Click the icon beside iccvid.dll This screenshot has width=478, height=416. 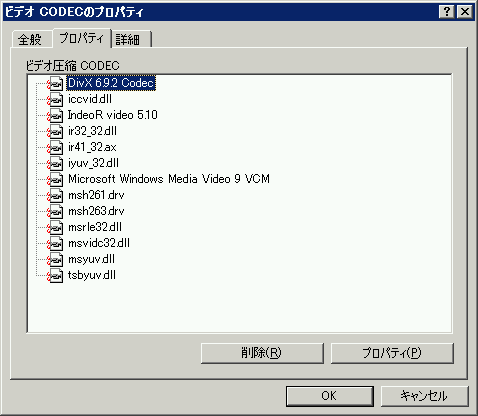(55, 99)
